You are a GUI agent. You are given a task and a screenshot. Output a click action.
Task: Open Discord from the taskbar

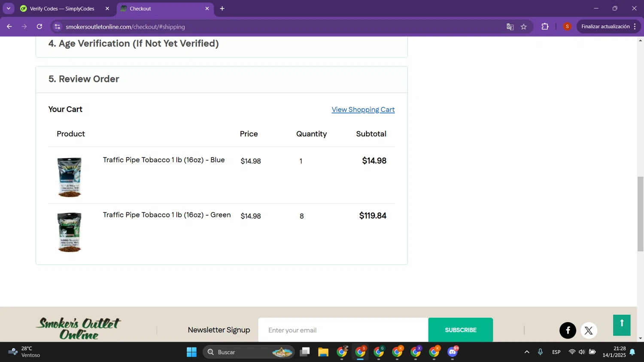(x=453, y=352)
